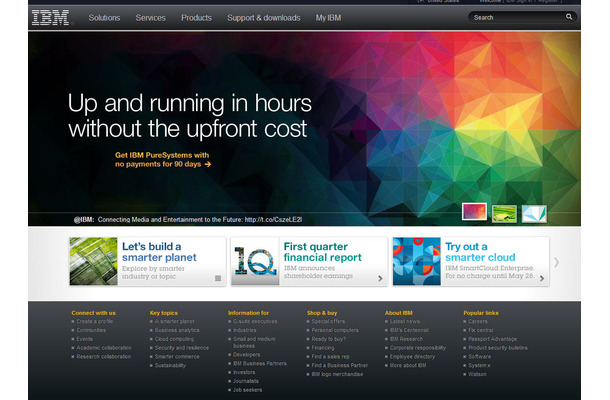This screenshot has width=610, height=400.
Task: Open Smarter commerce link
Action: (177, 356)
